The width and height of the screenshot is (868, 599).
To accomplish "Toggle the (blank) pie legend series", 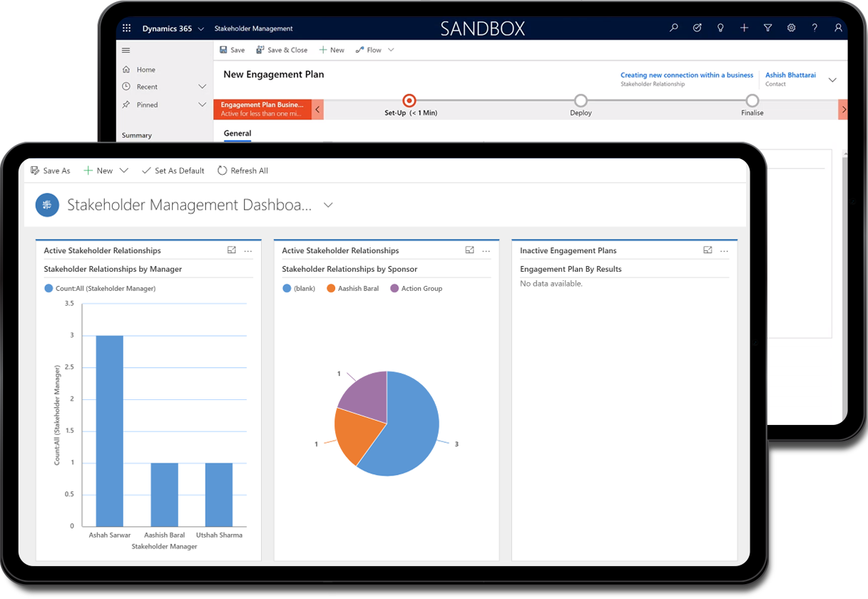I will point(299,289).
